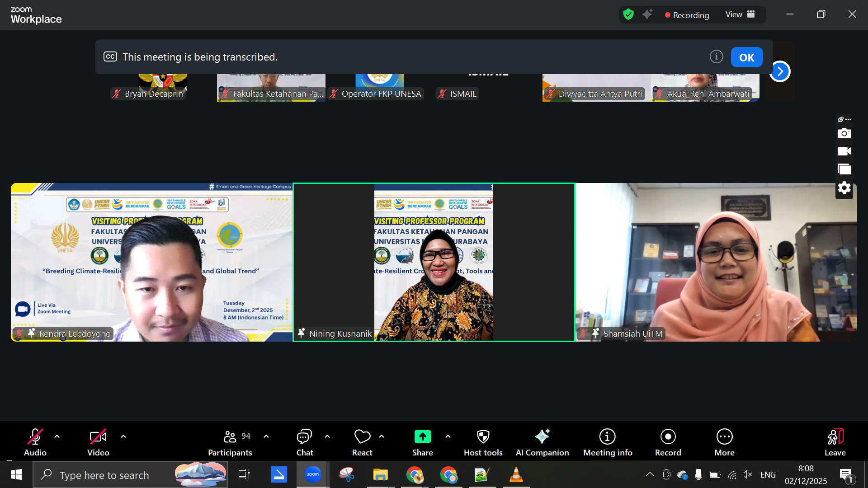
Task: Click next arrow in participant strip
Action: click(780, 71)
